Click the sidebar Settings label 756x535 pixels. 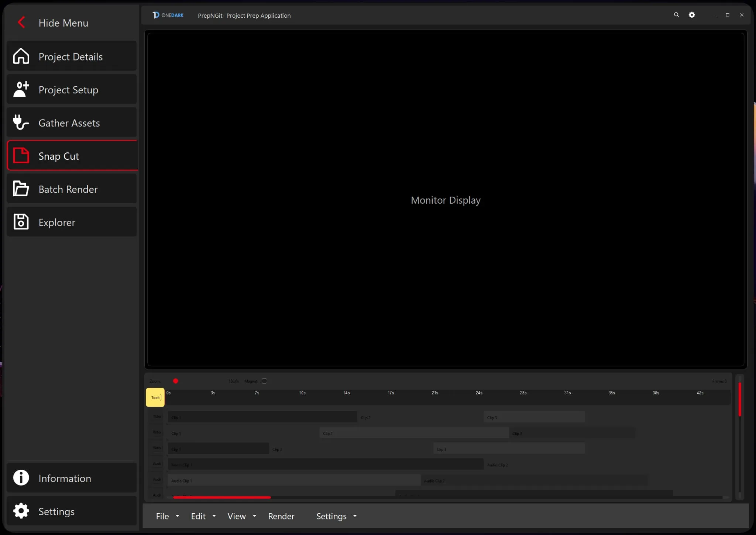[56, 511]
